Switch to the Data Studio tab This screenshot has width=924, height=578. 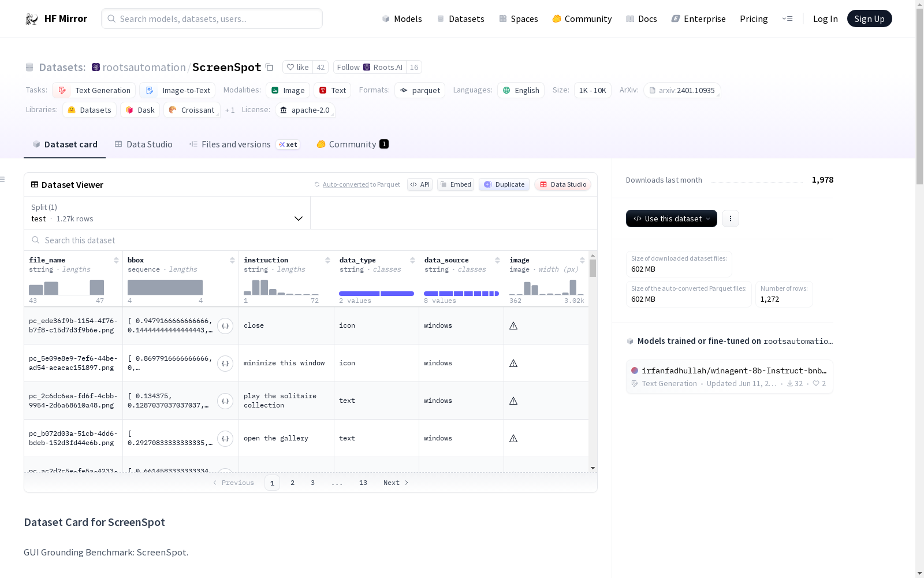144,144
